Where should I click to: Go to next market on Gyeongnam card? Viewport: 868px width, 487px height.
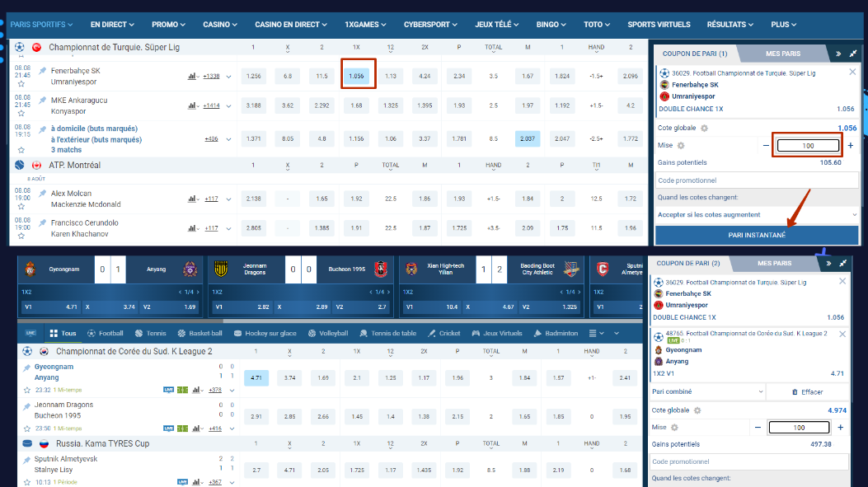pyautogui.click(x=196, y=292)
